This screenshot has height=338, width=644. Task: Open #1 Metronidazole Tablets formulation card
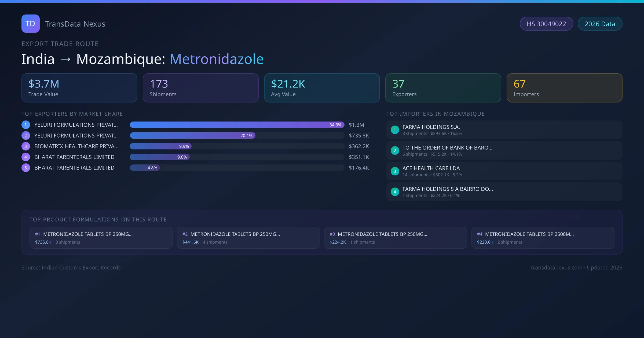click(101, 238)
